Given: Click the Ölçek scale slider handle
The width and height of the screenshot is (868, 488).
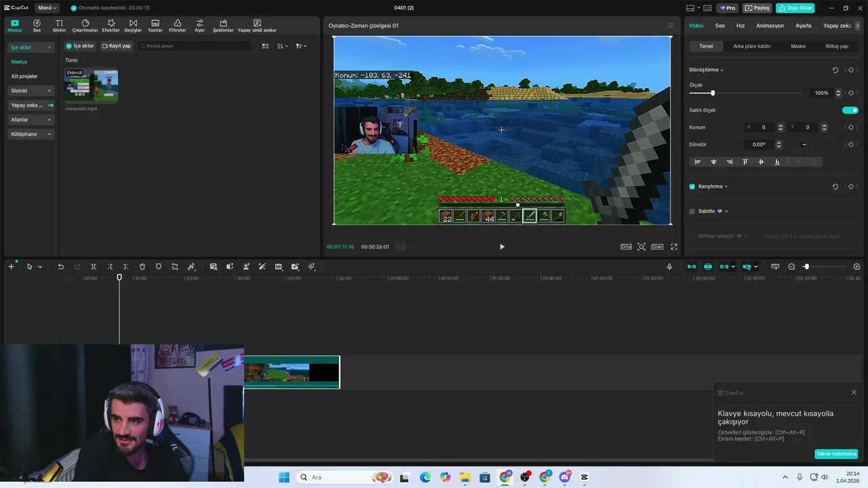Looking at the screenshot, I should [713, 93].
